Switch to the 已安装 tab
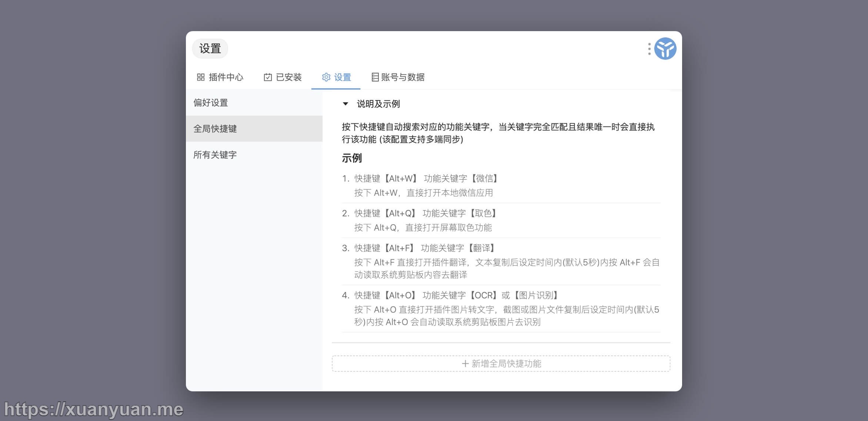 pos(283,77)
